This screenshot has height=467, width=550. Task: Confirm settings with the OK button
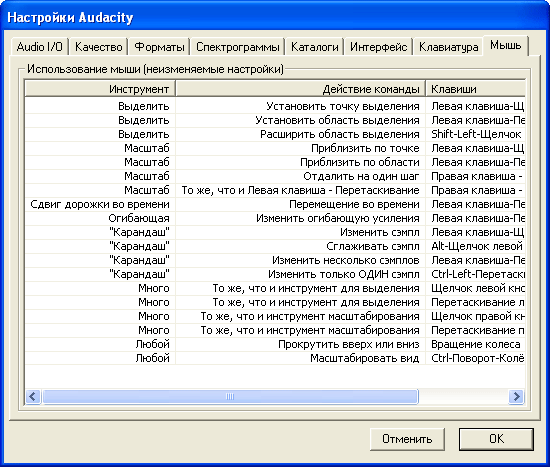(496, 439)
